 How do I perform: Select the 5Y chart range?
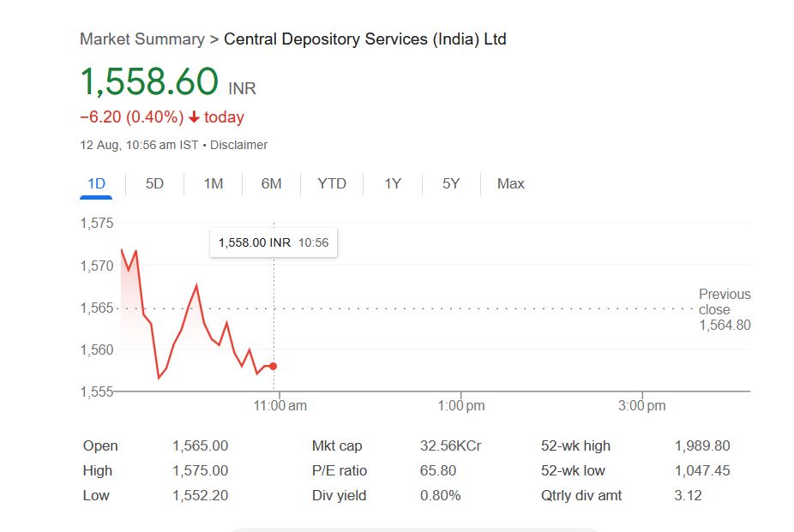pos(451,183)
